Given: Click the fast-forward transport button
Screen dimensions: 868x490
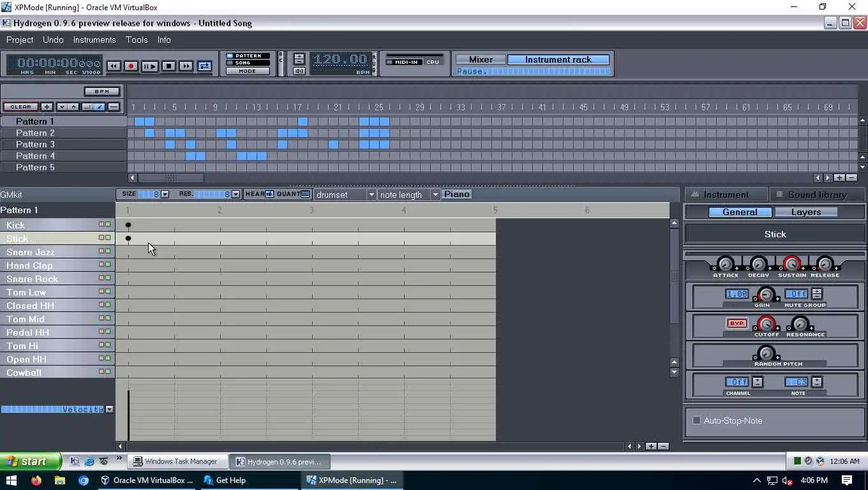Looking at the screenshot, I should point(186,66).
